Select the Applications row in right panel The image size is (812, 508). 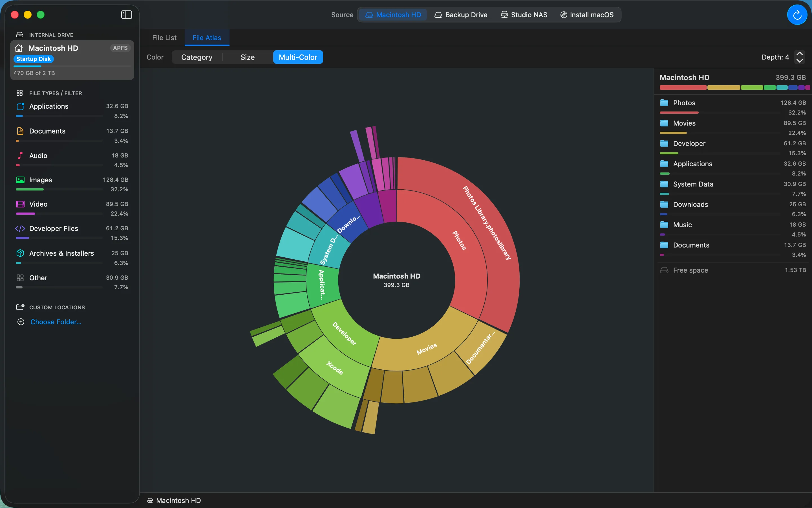733,168
